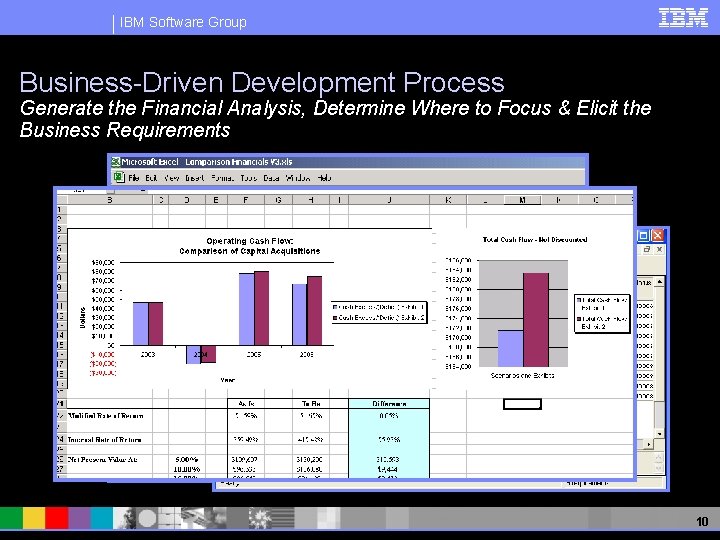Close the back Excel window with red X

click(x=658, y=236)
